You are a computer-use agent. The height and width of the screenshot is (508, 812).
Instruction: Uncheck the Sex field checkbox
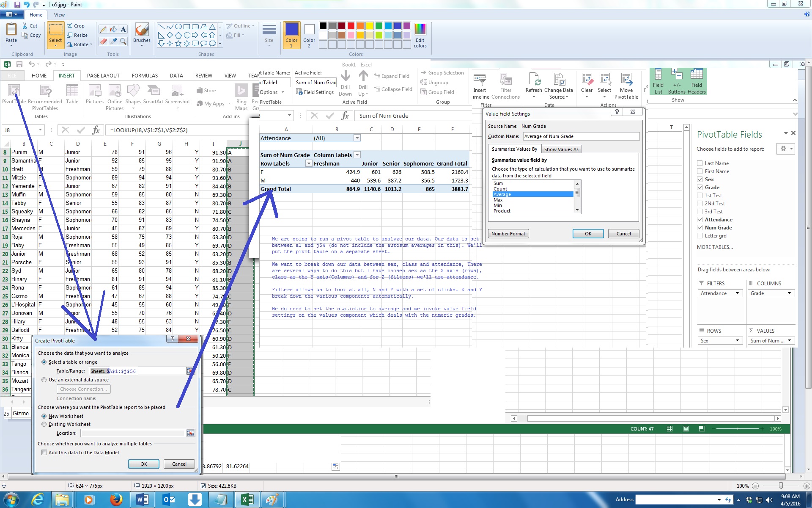tap(700, 179)
